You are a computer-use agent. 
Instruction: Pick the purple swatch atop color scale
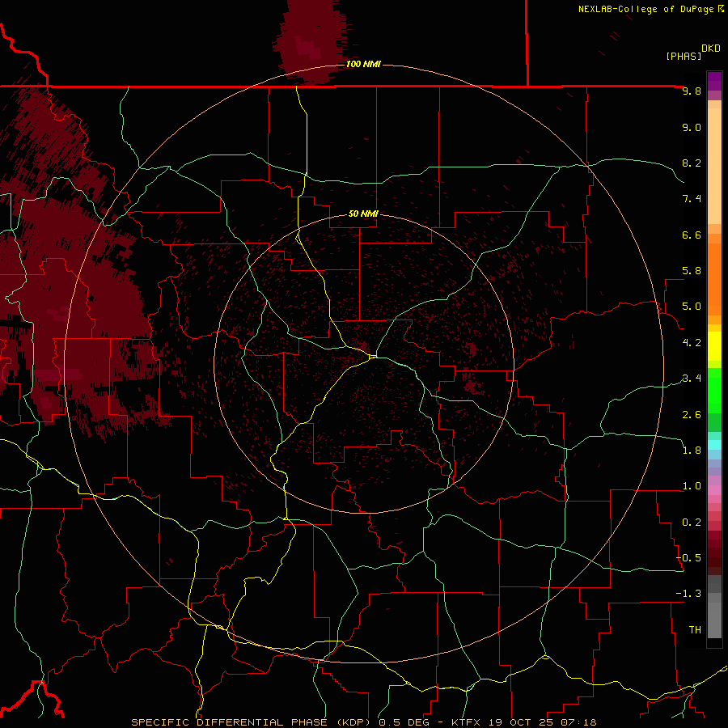coord(714,81)
